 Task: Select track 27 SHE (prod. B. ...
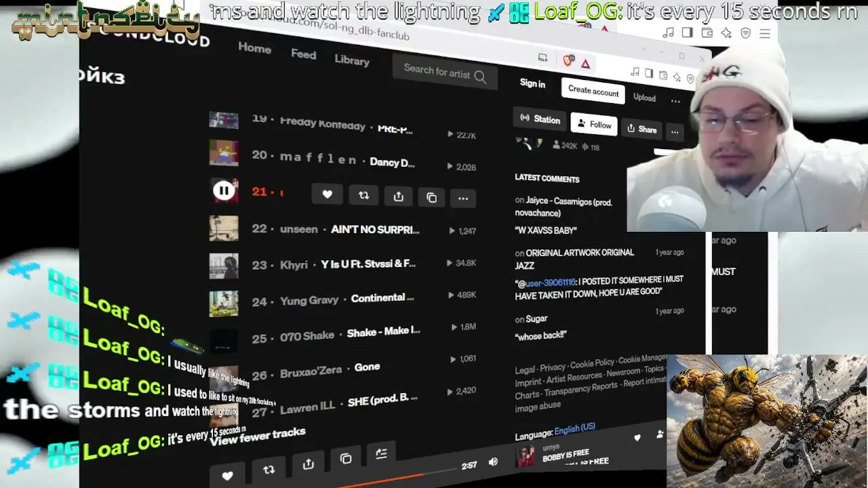[382, 400]
